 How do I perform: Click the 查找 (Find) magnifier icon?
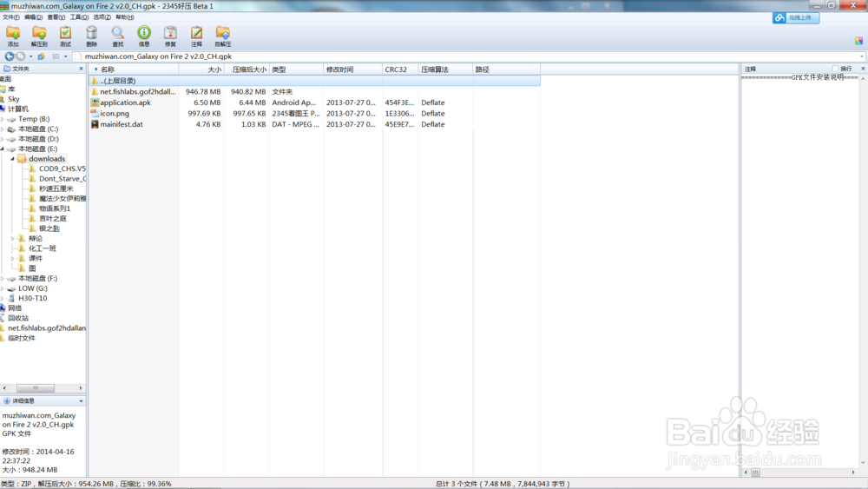[x=117, y=36]
